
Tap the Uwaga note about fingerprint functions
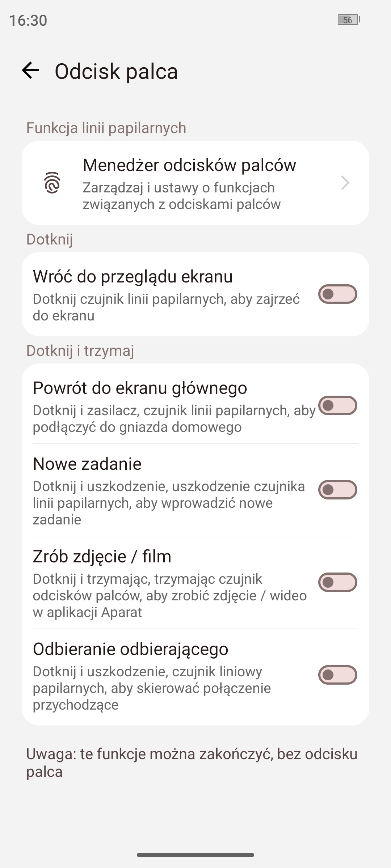tap(192, 763)
